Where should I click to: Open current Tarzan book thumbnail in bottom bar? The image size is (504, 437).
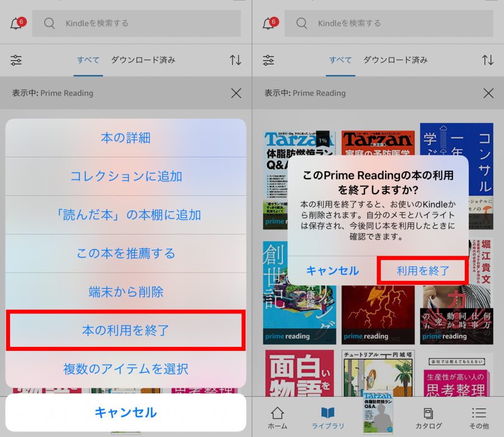(x=378, y=412)
